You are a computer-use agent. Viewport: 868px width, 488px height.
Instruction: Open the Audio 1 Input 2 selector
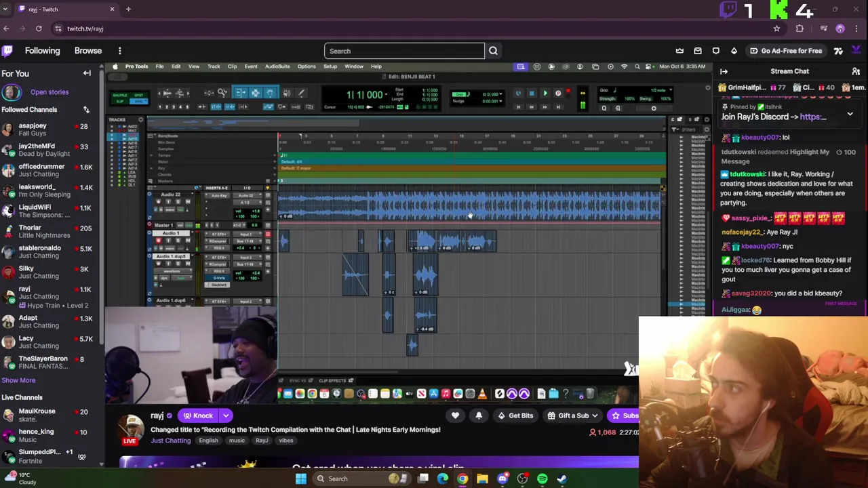pyautogui.click(x=248, y=234)
